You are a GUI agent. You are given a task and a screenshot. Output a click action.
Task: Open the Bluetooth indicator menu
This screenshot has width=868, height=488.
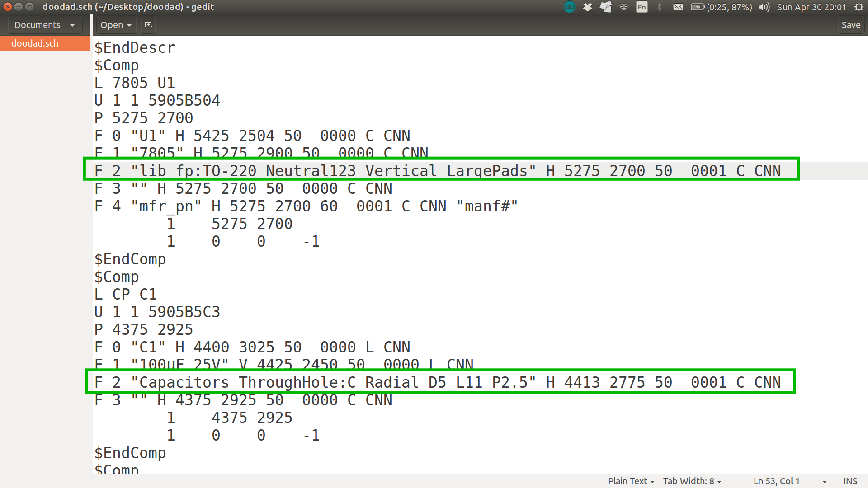[659, 7]
